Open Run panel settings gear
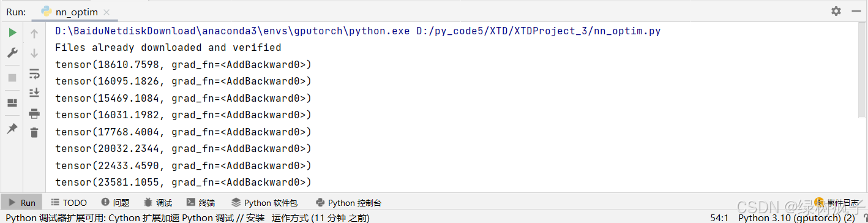The width and height of the screenshot is (868, 223). click(x=836, y=11)
